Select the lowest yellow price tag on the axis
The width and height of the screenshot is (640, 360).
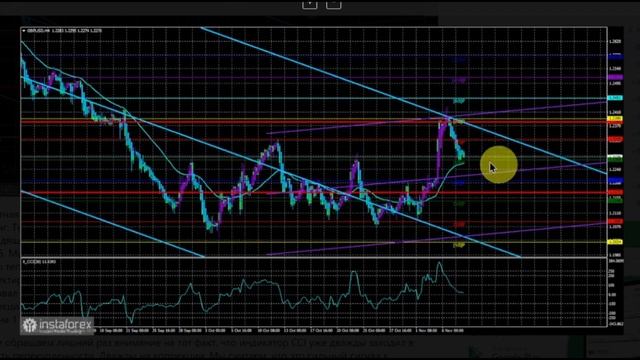point(616,242)
